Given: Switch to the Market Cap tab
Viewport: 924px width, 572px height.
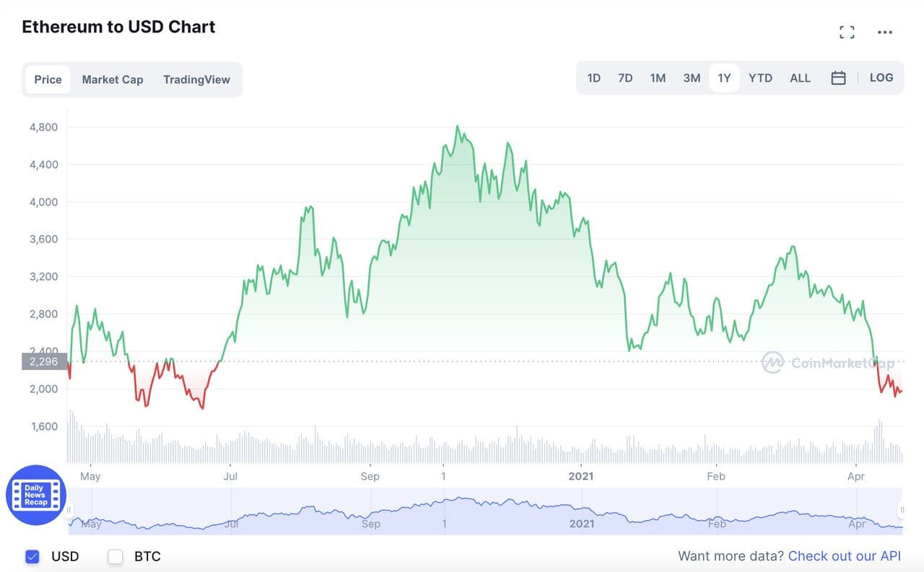Looking at the screenshot, I should pyautogui.click(x=113, y=79).
